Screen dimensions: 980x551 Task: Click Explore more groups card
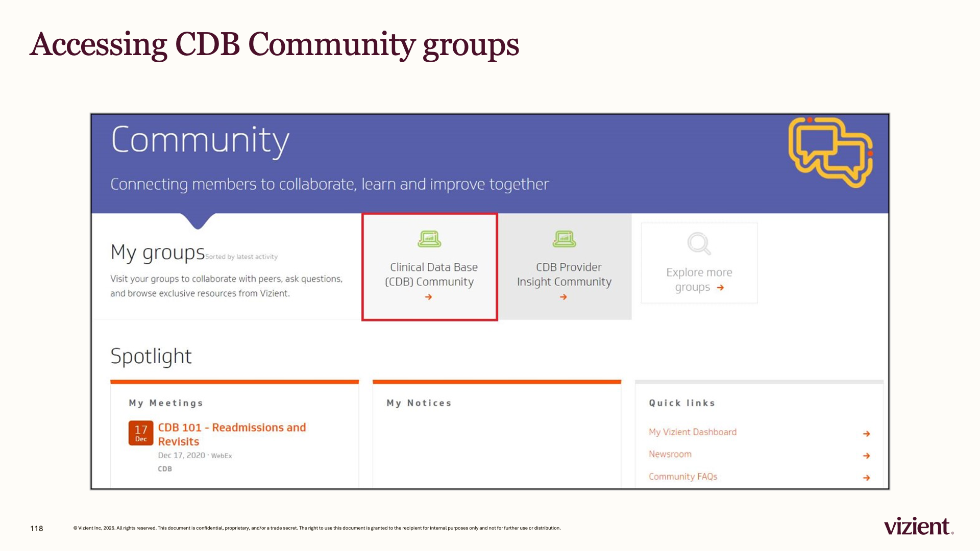(699, 263)
